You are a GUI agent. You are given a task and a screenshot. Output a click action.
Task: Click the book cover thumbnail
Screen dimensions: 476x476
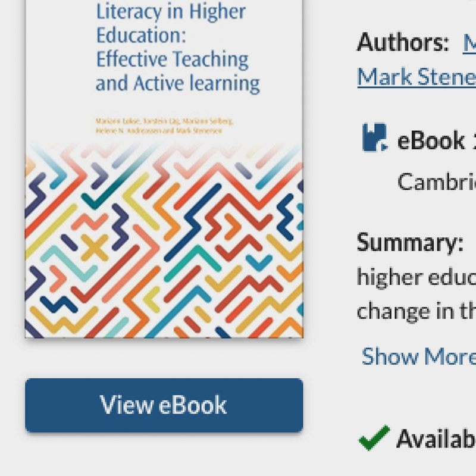(x=164, y=178)
